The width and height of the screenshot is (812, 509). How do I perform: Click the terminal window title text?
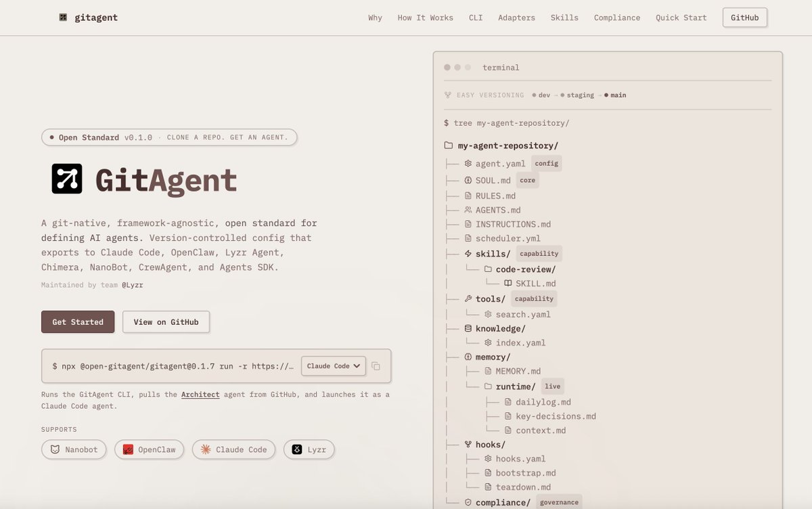click(501, 68)
